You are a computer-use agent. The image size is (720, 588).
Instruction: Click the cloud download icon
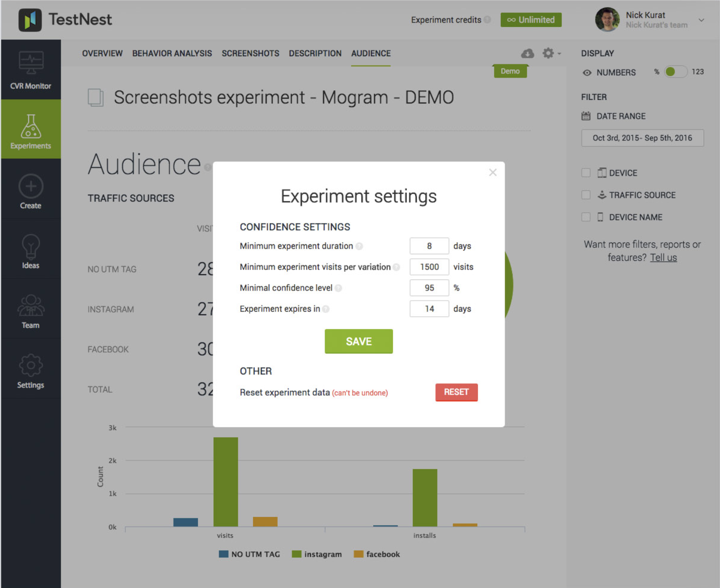527,54
